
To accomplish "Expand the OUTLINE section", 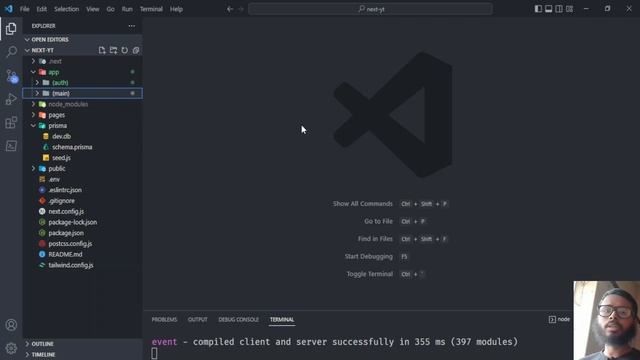I will coord(82,344).
